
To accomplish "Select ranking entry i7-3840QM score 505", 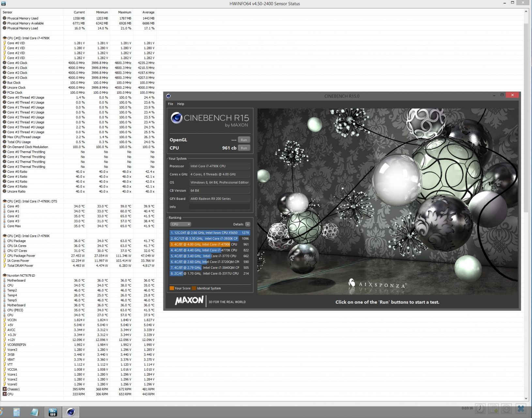I will point(210,268).
